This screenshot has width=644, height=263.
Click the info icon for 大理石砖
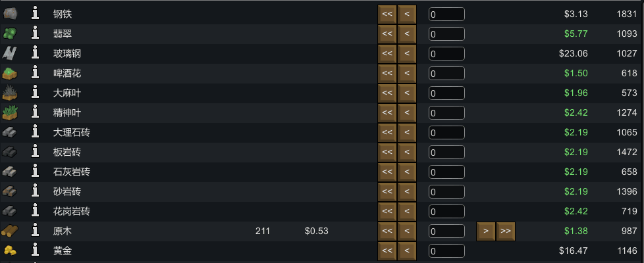(x=36, y=132)
